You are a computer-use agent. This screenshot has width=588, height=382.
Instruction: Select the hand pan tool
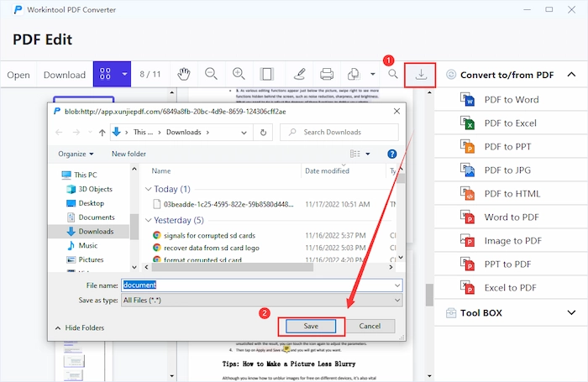click(x=184, y=74)
